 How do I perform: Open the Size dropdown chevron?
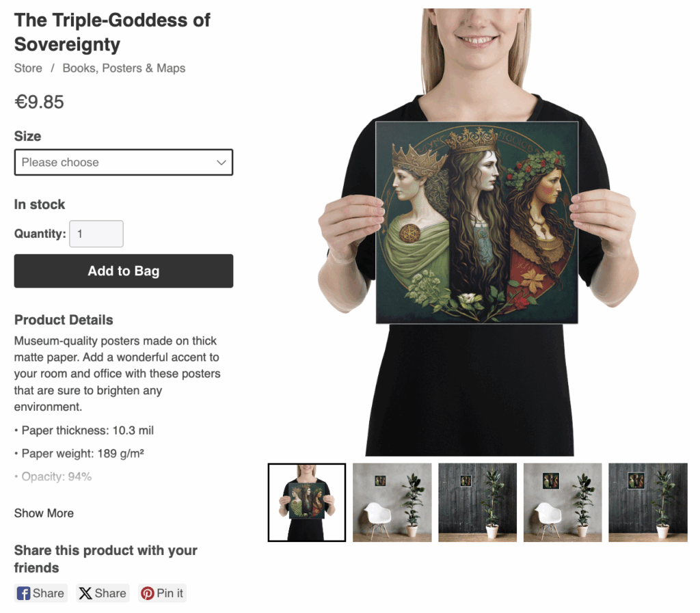tap(221, 163)
